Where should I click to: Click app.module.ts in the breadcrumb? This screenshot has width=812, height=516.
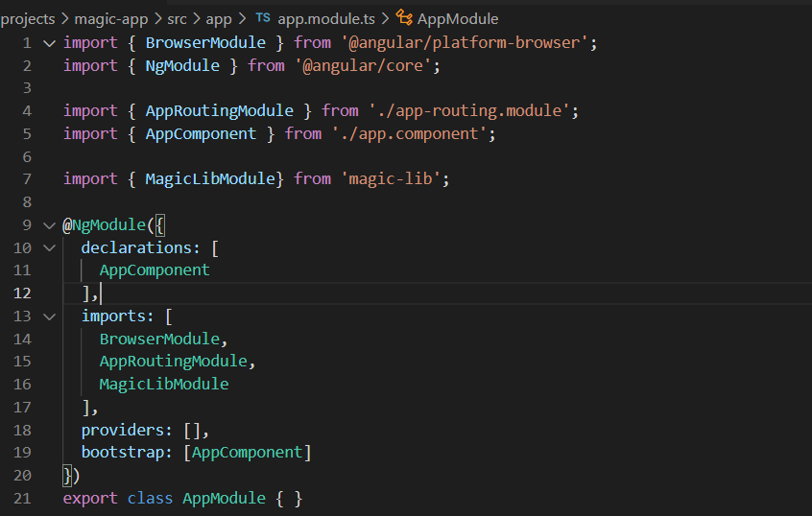(x=326, y=19)
